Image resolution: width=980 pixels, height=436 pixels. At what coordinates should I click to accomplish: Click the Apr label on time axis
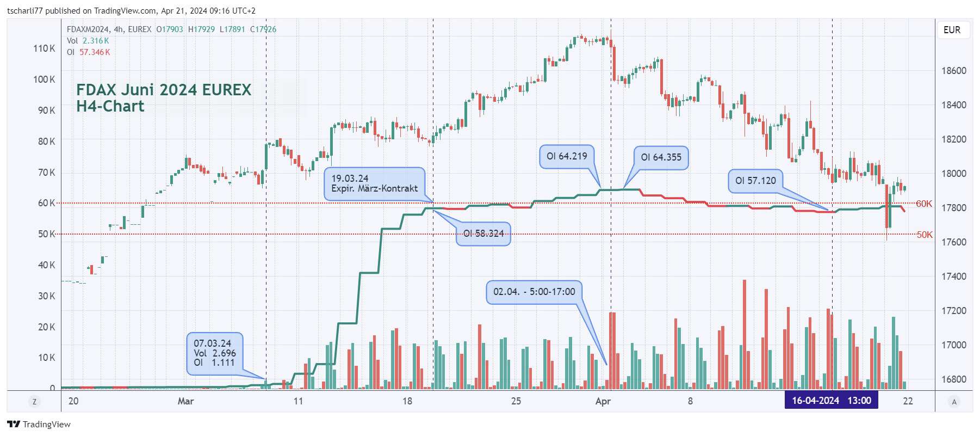[x=603, y=401]
